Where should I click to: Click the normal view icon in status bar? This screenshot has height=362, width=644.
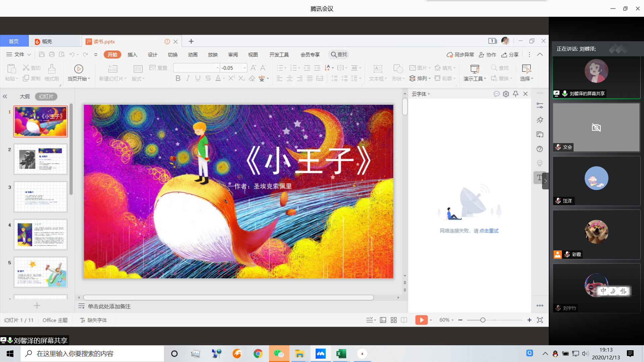pos(383,320)
